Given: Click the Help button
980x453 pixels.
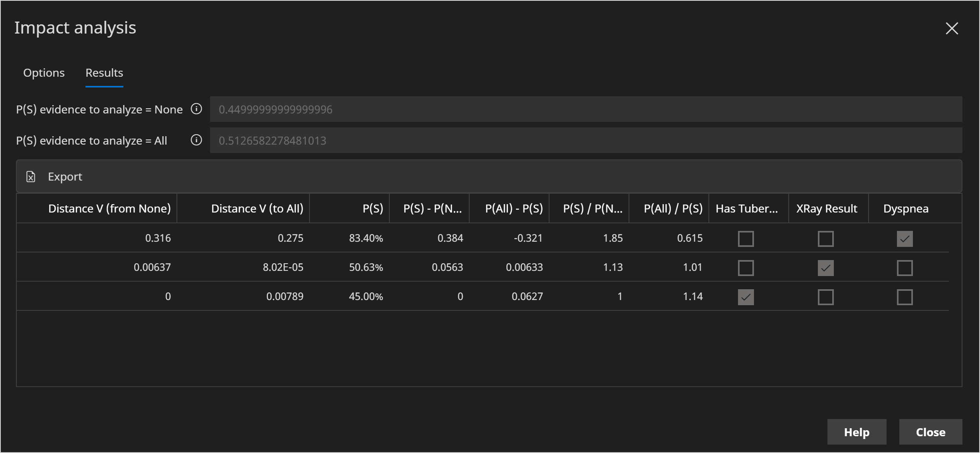Looking at the screenshot, I should pyautogui.click(x=857, y=432).
